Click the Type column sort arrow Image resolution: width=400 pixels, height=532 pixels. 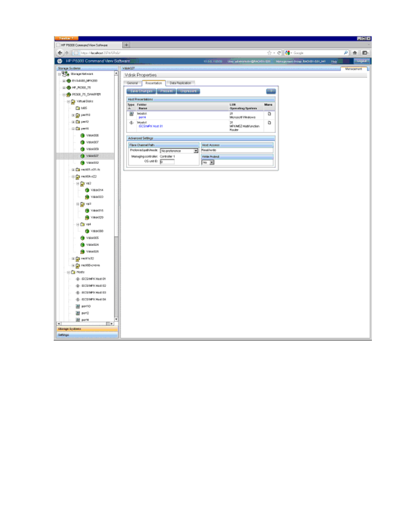click(130, 108)
